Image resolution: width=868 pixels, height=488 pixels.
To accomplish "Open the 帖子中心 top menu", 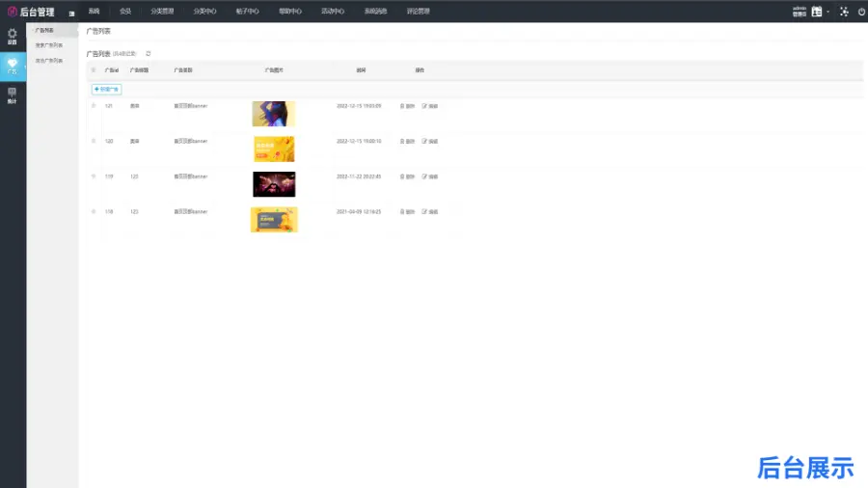I will pos(248,12).
